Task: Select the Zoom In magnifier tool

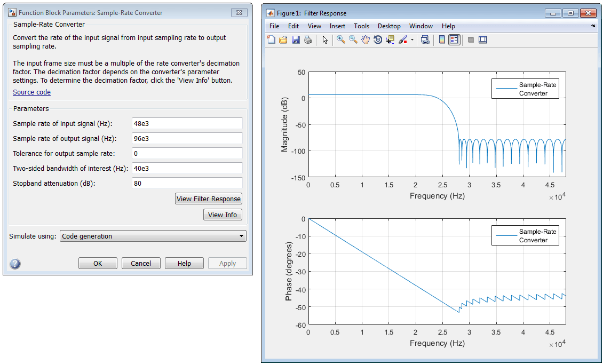Action: coord(341,39)
